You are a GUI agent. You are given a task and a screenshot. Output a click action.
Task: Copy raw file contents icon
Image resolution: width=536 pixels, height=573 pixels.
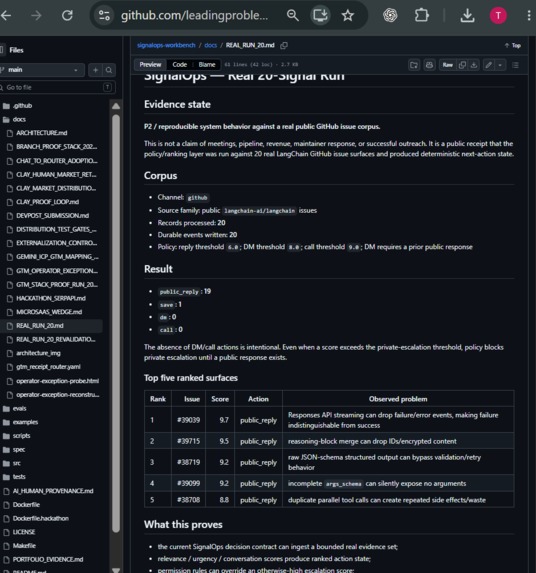point(462,65)
